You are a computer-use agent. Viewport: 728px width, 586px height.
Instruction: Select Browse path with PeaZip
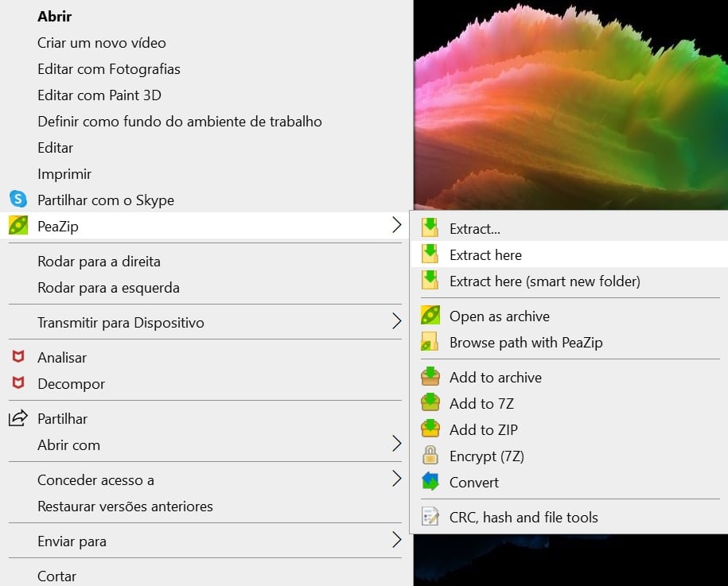(x=526, y=343)
